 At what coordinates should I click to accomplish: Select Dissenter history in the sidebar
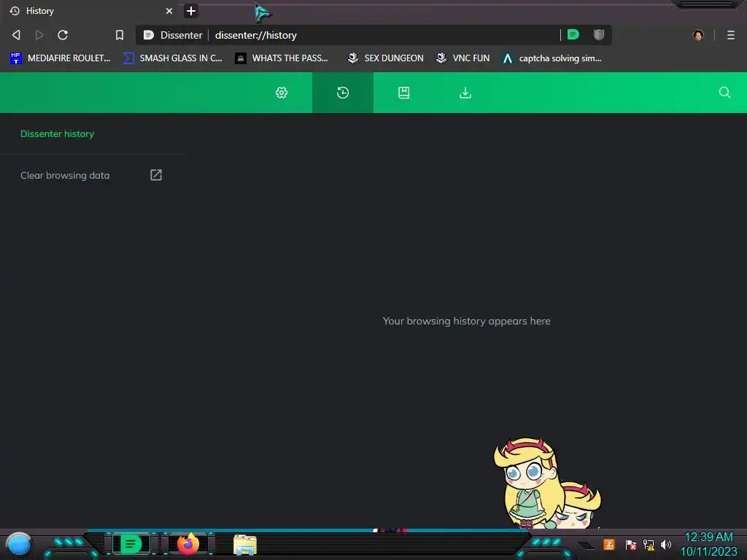coord(57,134)
